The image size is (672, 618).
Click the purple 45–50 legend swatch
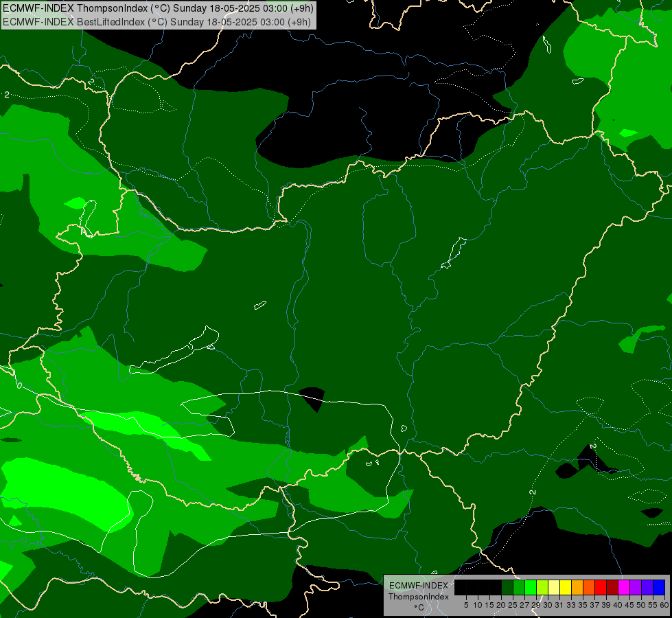click(x=636, y=587)
